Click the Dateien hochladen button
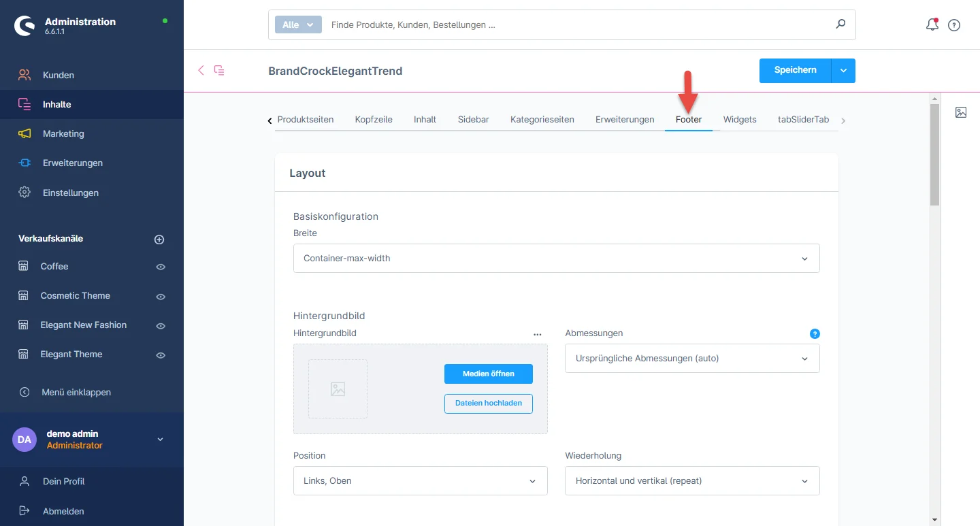The height and width of the screenshot is (526, 980). pos(488,403)
